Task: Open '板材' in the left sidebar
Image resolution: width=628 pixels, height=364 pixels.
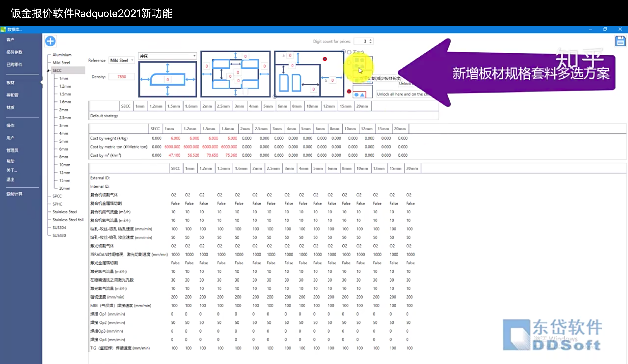Action: click(10, 83)
